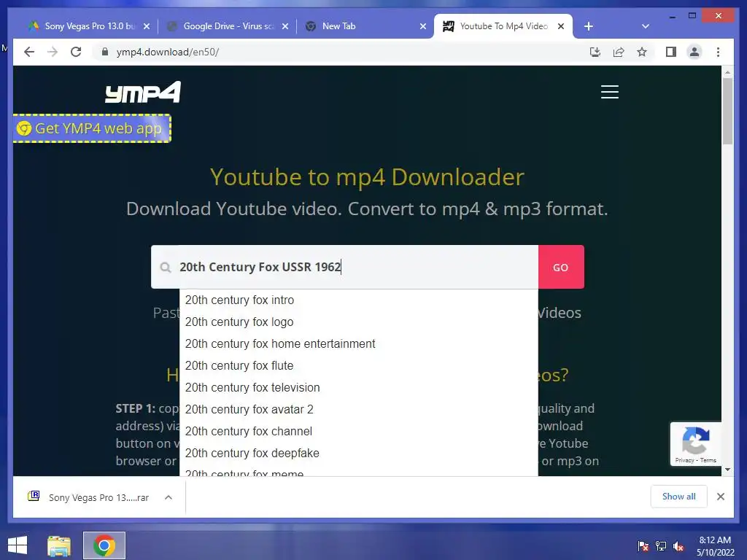Close the Google Drive tab
Screen dimensions: 747x560
click(x=285, y=26)
